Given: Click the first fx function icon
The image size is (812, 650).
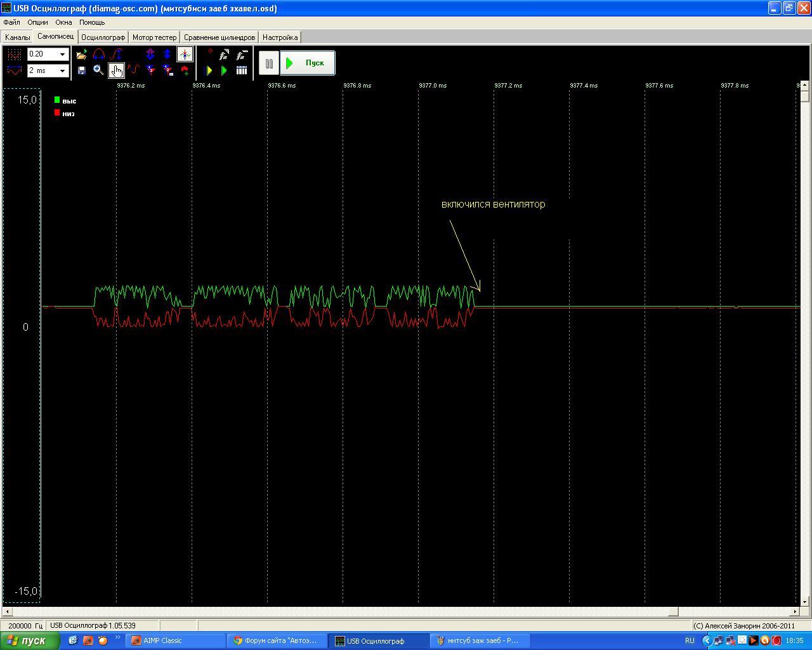Looking at the screenshot, I should pos(224,55).
